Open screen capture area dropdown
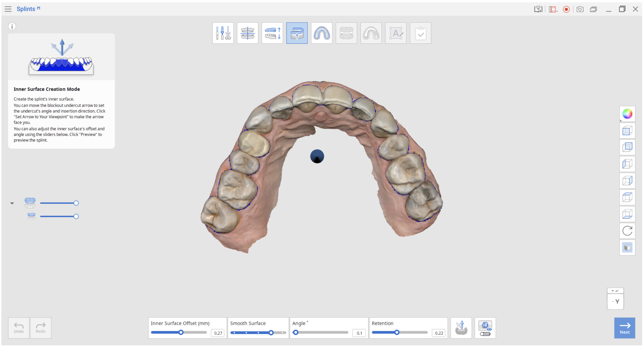Viewport: 644px width, 347px height. 553,9
